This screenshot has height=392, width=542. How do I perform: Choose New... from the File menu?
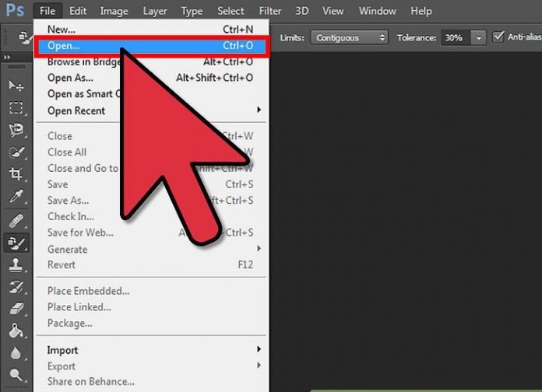point(62,29)
